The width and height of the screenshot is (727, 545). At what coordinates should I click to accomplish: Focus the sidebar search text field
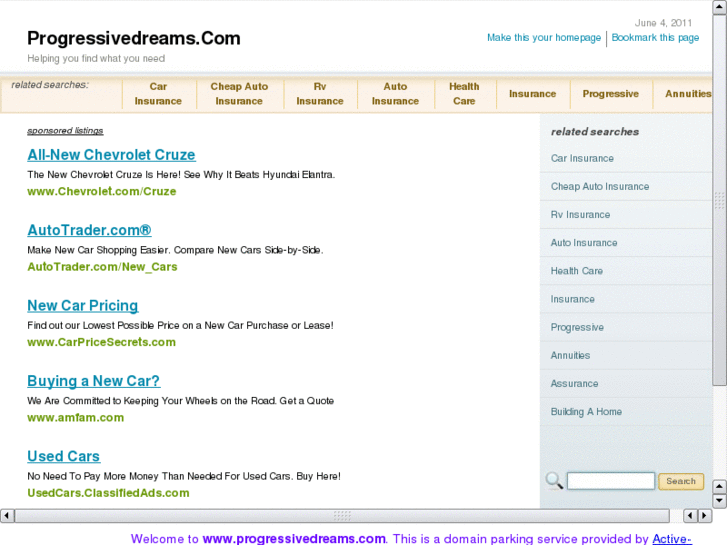pos(611,481)
